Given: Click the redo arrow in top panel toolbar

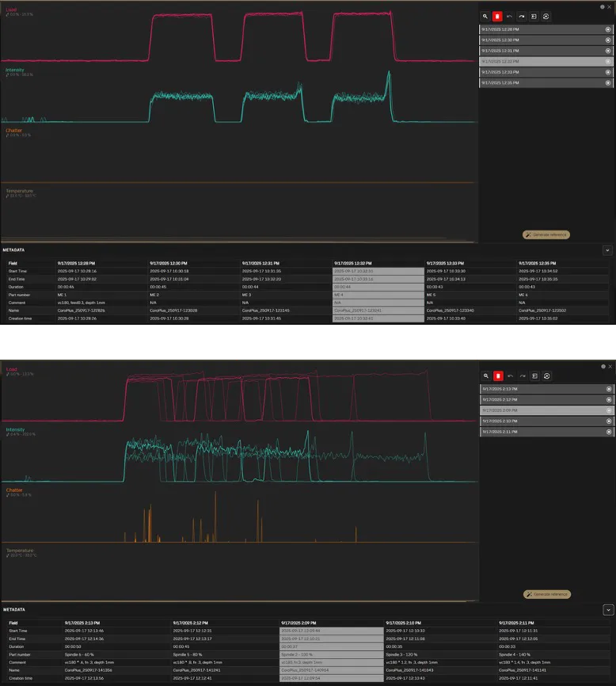Looking at the screenshot, I should click(522, 16).
